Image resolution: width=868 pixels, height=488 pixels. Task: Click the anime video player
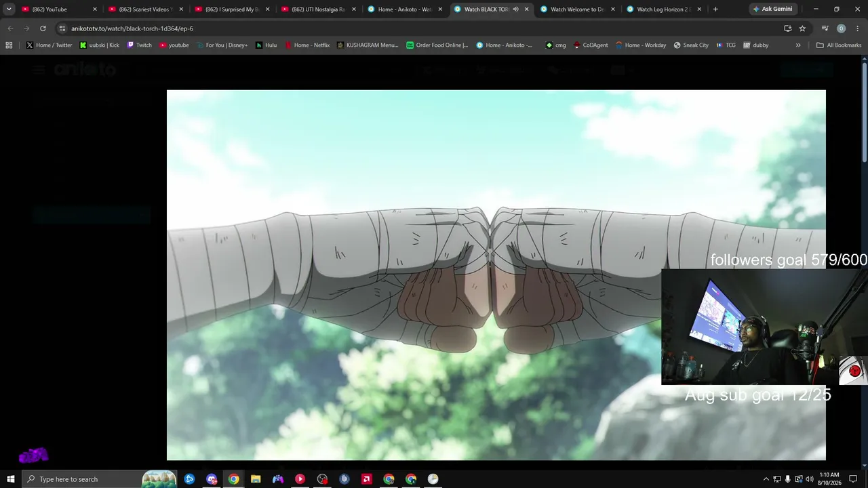pyautogui.click(x=496, y=275)
